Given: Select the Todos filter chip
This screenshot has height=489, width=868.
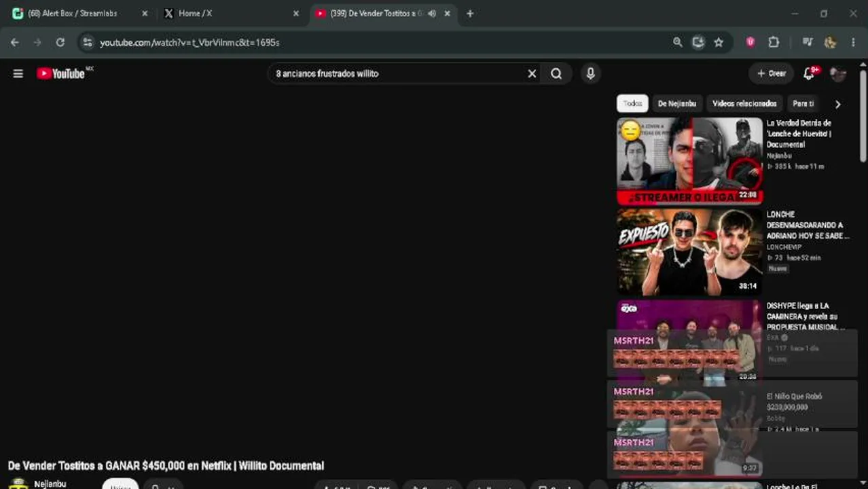Looking at the screenshot, I should click(632, 103).
